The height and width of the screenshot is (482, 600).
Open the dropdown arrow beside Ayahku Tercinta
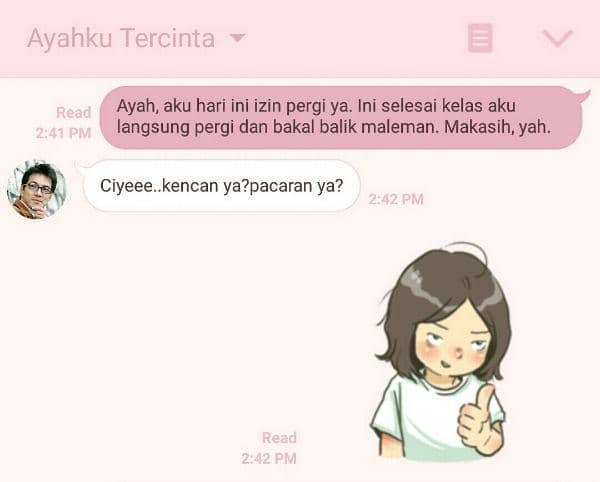tap(237, 38)
